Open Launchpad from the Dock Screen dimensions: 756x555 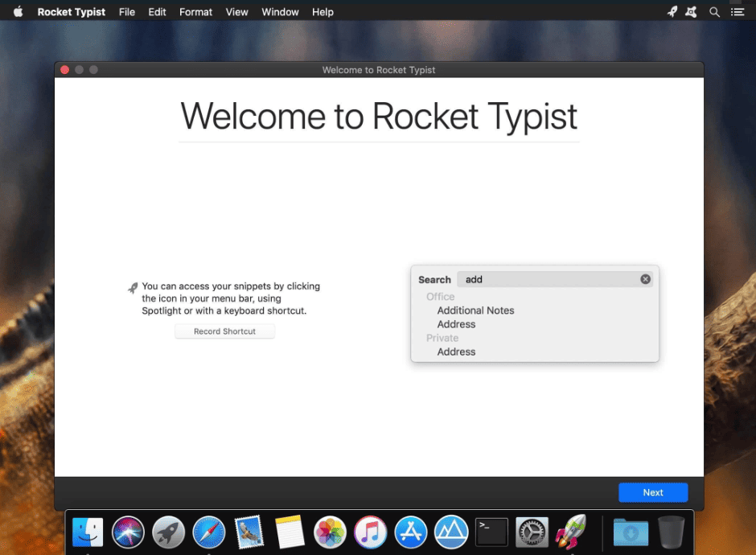pos(168,532)
